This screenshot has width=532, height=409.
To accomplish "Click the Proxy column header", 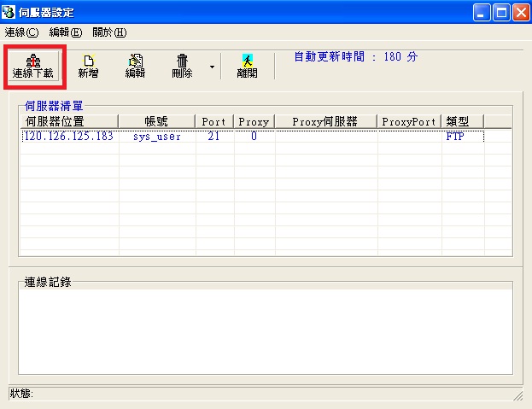I will [x=254, y=121].
